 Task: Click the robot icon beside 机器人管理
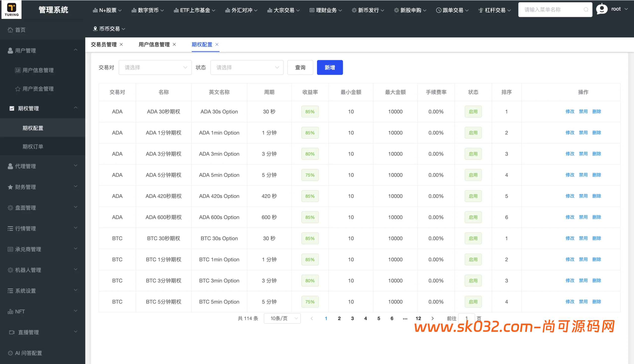10,270
